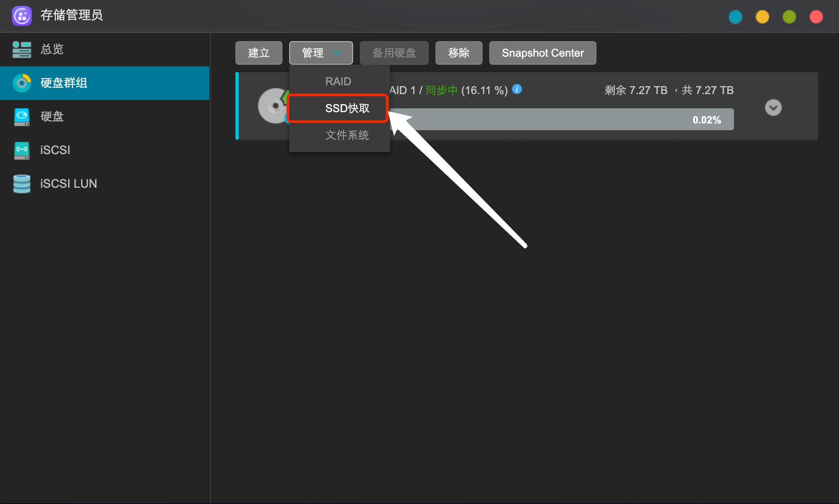839x504 pixels.
Task: Click the 移除 remove button
Action: tap(459, 53)
